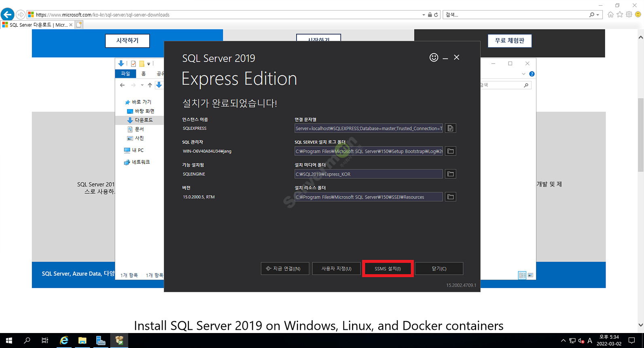Select 바탕 화면 in Explorer navigation pane
Viewport: 644px width, 348px height.
pos(141,111)
